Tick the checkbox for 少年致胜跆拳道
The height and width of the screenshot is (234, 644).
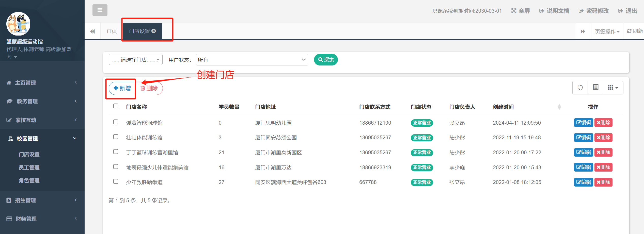pyautogui.click(x=116, y=181)
